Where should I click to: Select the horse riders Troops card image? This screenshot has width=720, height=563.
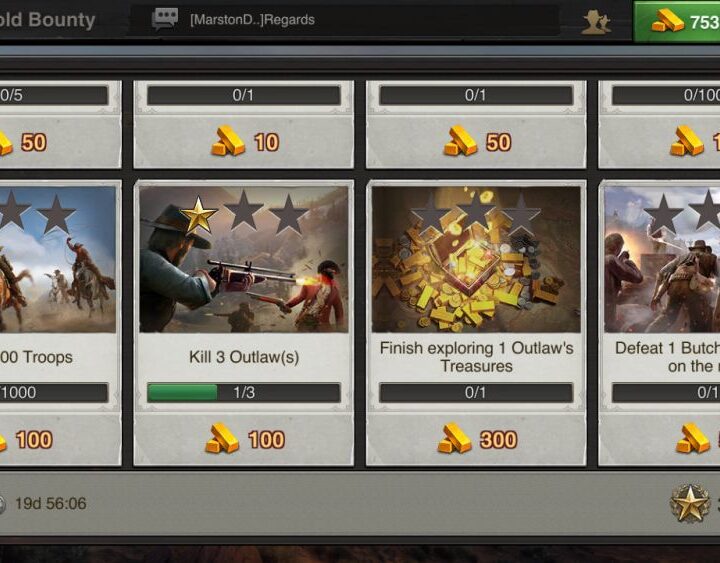point(58,259)
